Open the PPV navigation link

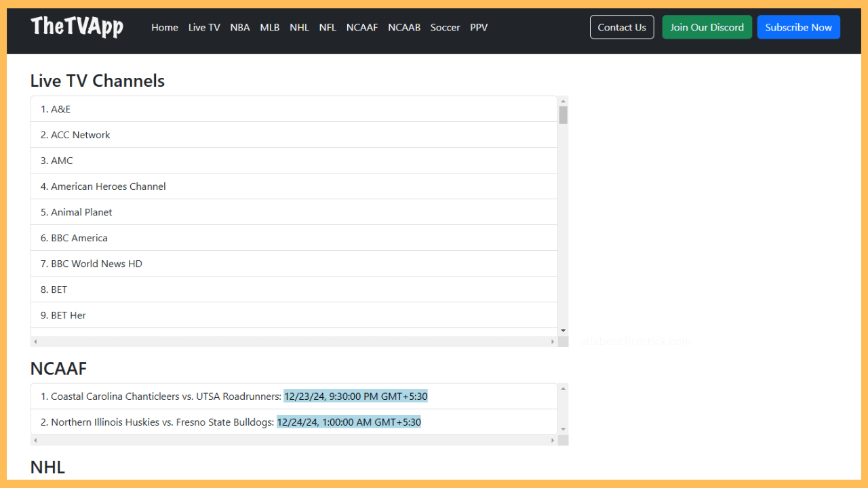(479, 28)
